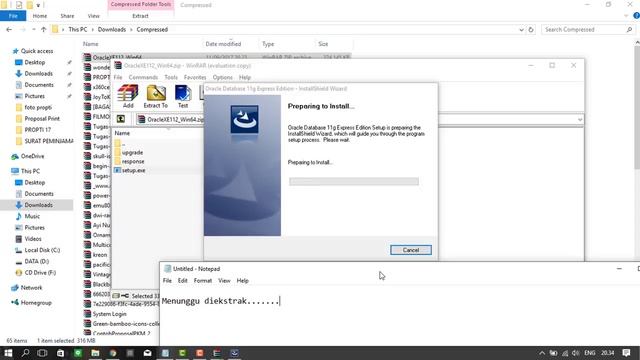Open Notepad's Format menu
This screenshot has height=360, width=640.
click(x=203, y=280)
